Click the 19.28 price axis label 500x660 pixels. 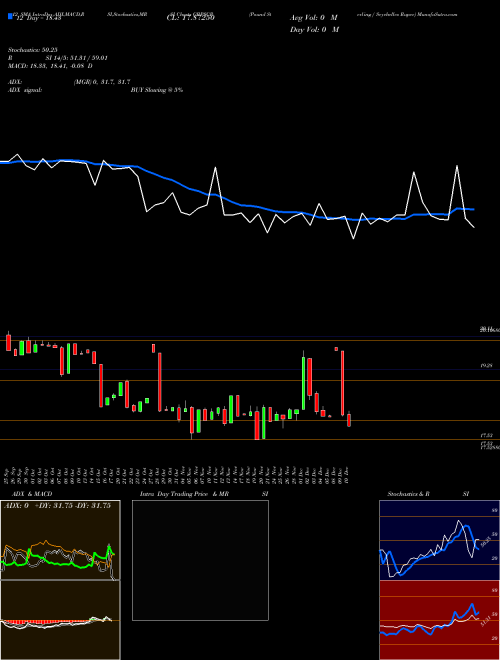486,367
